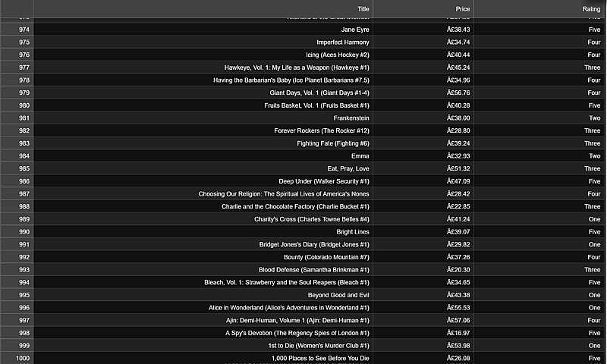Click 'Charity's Cross' title cell
This screenshot has width=607, height=364.
(203, 219)
